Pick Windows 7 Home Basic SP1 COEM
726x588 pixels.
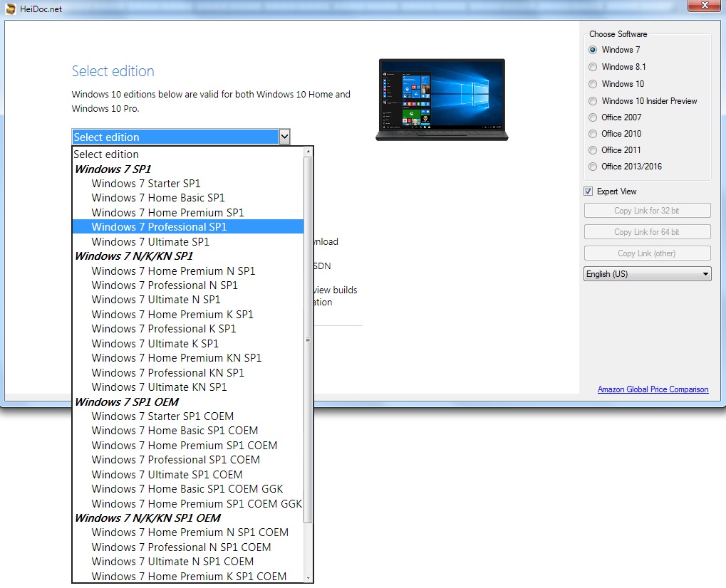[188, 430]
